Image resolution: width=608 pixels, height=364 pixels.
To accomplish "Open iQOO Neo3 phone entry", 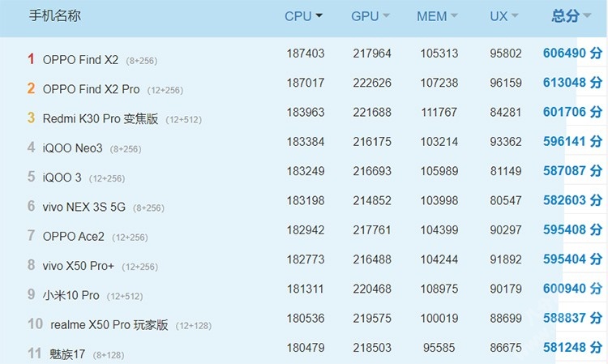I will (72, 148).
